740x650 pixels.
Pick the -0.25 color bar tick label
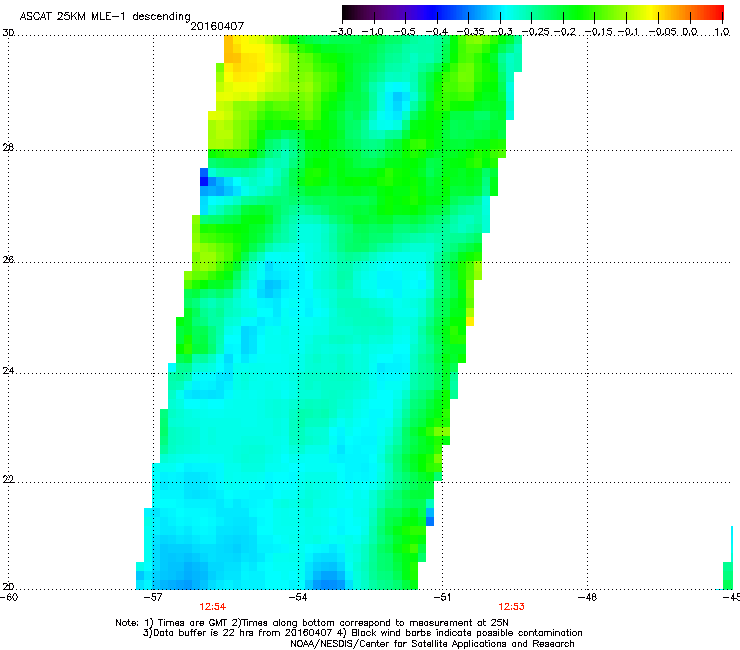[x=535, y=32]
